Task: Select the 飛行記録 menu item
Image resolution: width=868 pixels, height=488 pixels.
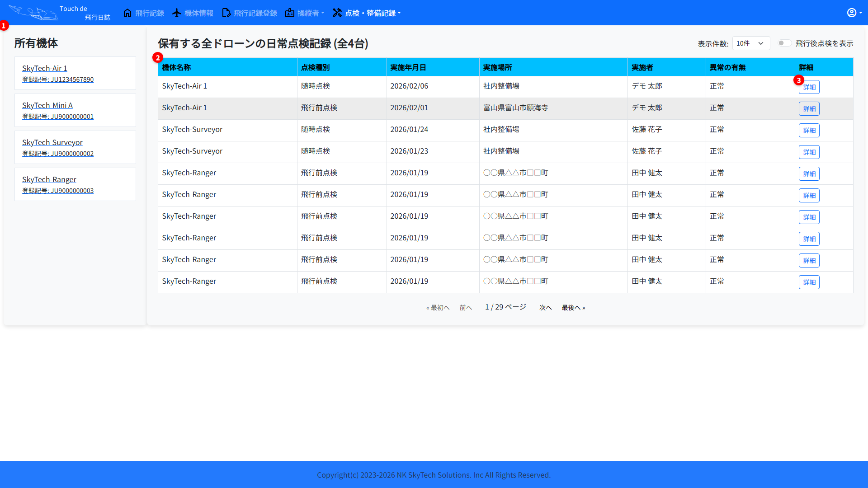Action: 149,13
